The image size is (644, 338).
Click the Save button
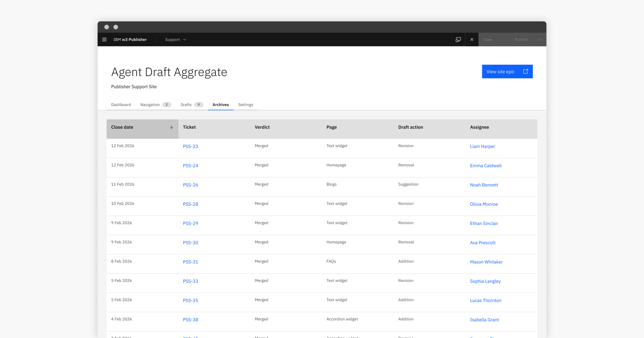[x=487, y=39]
